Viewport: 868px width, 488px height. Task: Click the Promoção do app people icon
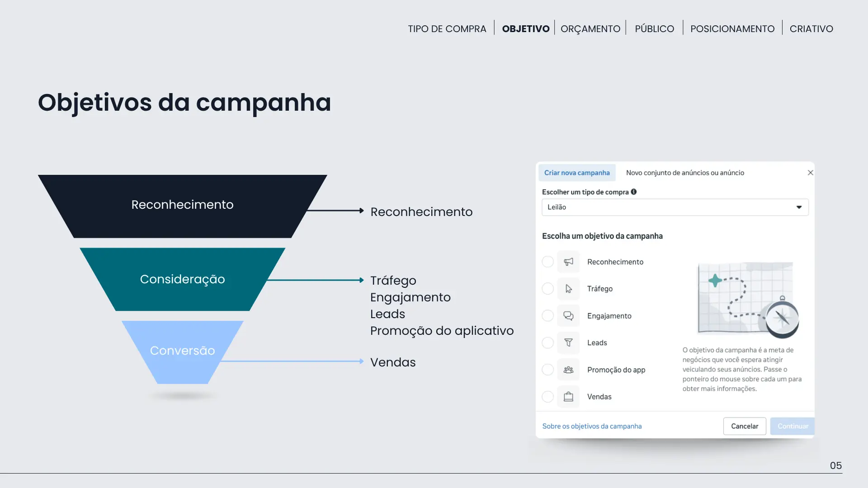[568, 370]
